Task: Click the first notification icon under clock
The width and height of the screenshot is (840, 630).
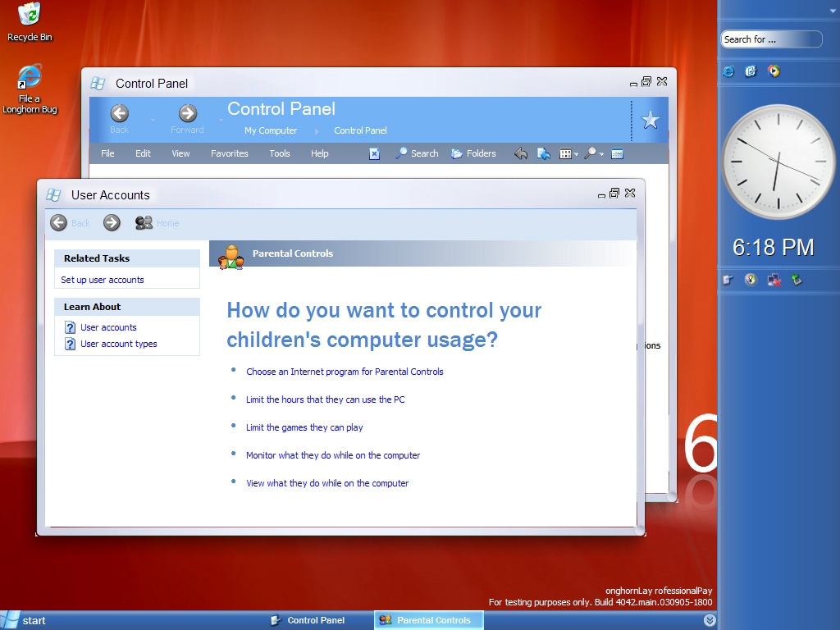Action: [x=728, y=280]
